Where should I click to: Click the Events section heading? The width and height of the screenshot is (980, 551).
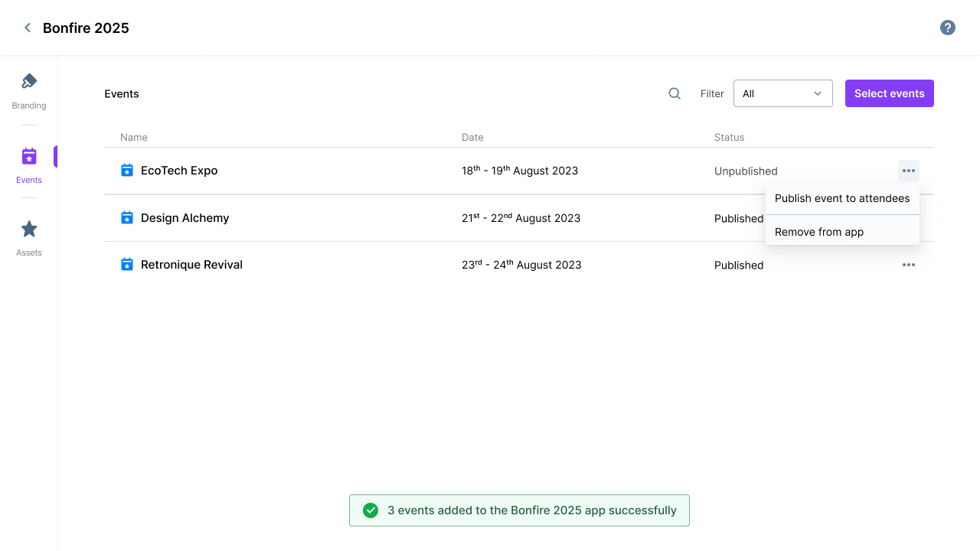(122, 94)
